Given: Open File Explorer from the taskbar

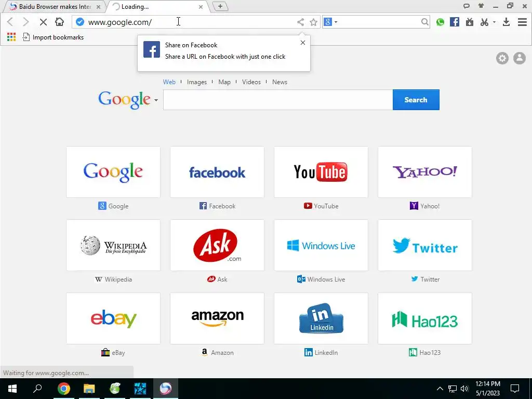Looking at the screenshot, I should [x=89, y=389].
